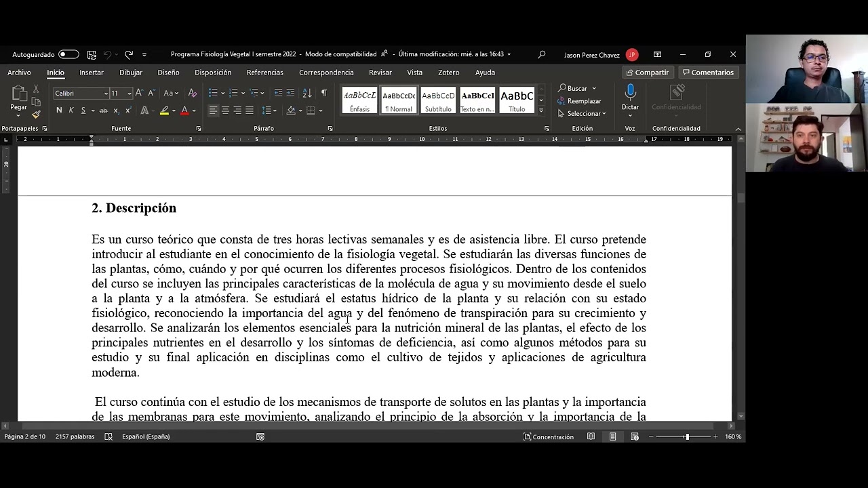Click the Decrease indent icon
This screenshot has height=488, width=868.
point(278,93)
